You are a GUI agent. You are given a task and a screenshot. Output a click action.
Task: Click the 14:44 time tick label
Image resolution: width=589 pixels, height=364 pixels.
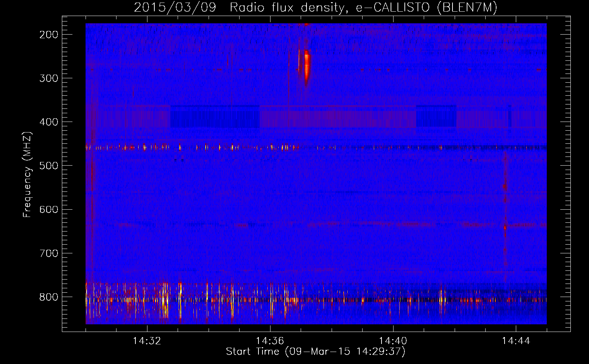click(x=516, y=341)
